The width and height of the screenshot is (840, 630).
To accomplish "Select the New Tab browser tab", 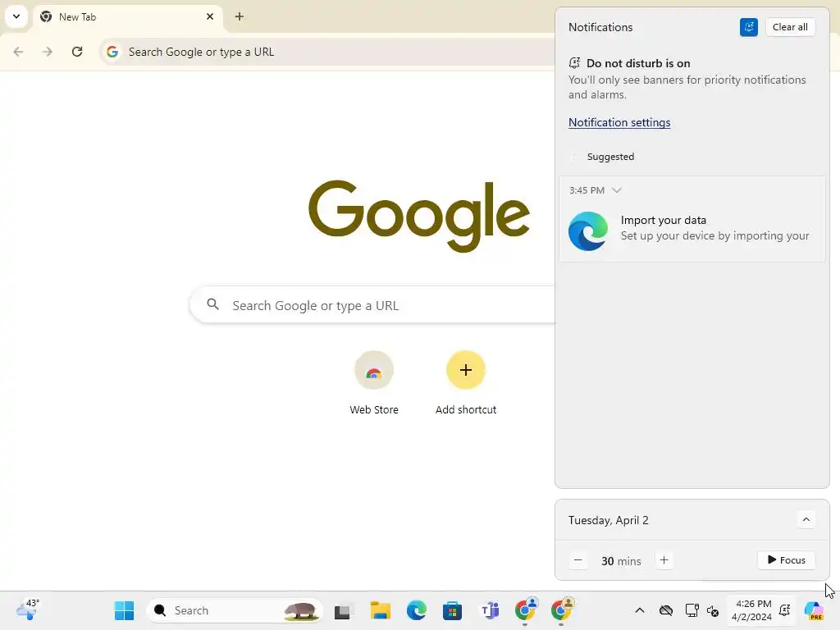I will 127,16.
